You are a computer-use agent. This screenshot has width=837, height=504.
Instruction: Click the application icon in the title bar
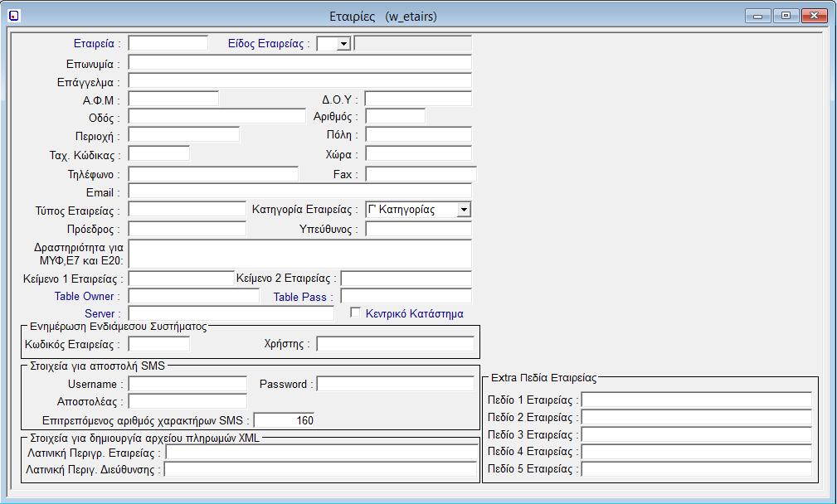[14, 16]
